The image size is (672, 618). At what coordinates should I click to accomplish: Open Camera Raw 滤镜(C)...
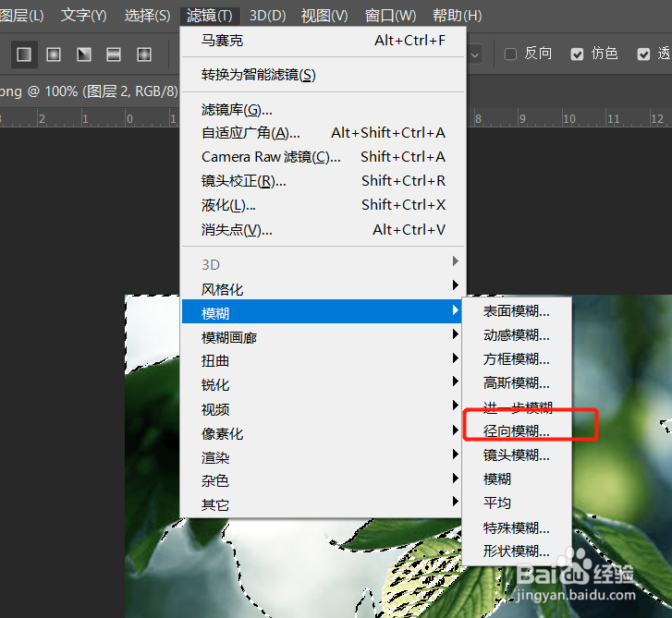(324, 157)
